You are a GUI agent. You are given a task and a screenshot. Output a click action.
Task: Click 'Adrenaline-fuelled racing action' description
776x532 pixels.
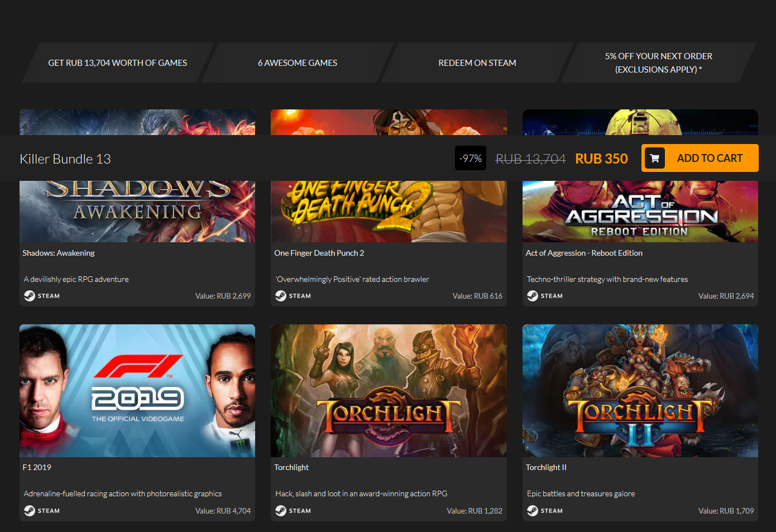pos(123,493)
